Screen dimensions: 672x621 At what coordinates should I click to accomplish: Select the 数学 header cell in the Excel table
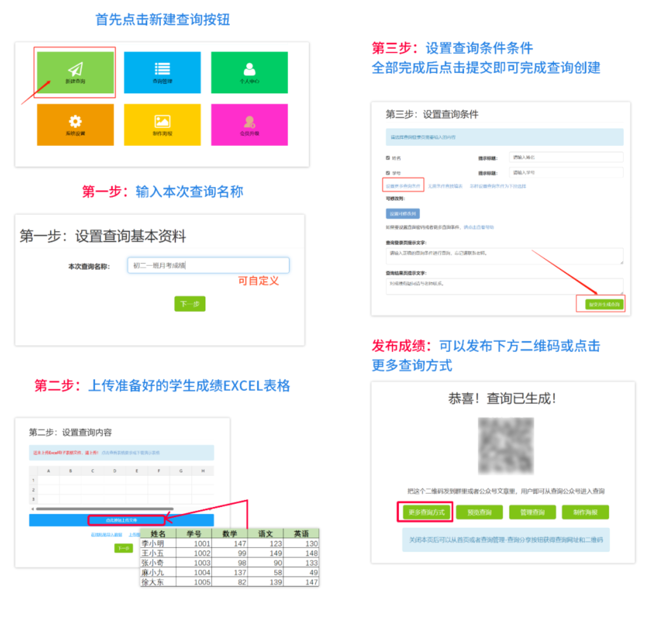230,533
